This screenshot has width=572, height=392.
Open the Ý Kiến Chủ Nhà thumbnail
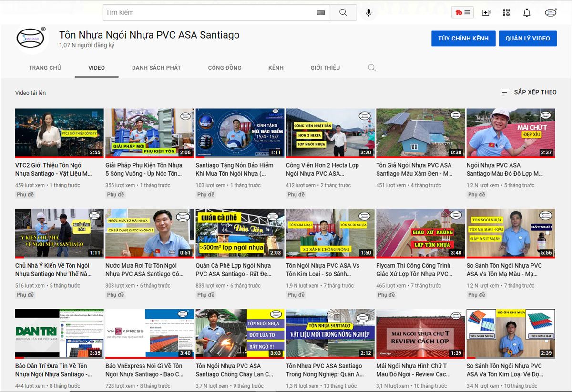click(x=60, y=233)
